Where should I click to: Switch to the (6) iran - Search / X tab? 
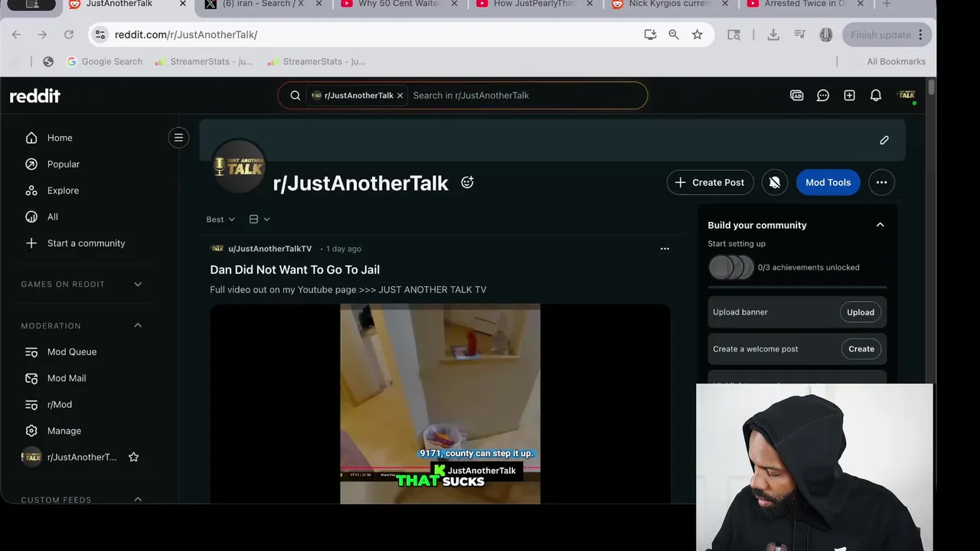[262, 5]
